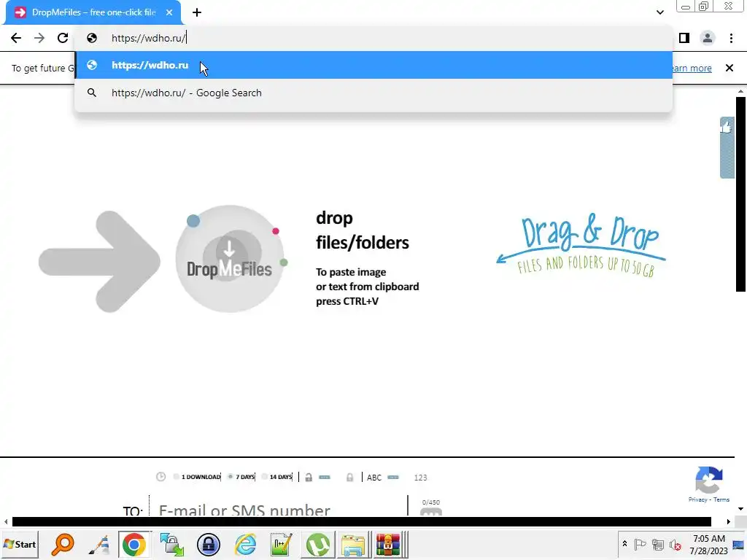Click the closed padlock icon
747x560 pixels.
(349, 477)
